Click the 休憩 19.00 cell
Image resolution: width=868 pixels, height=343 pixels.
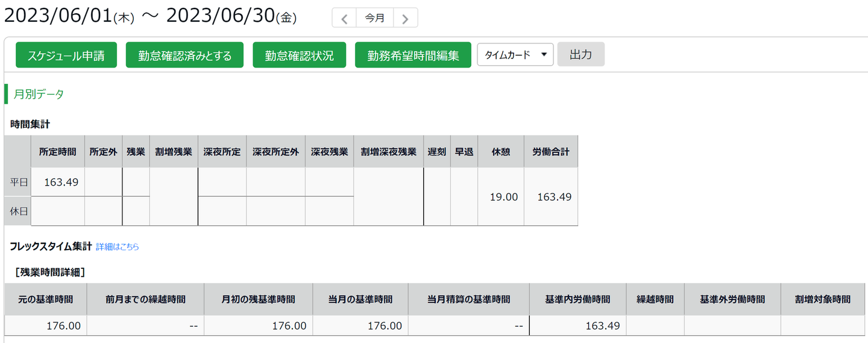click(503, 197)
